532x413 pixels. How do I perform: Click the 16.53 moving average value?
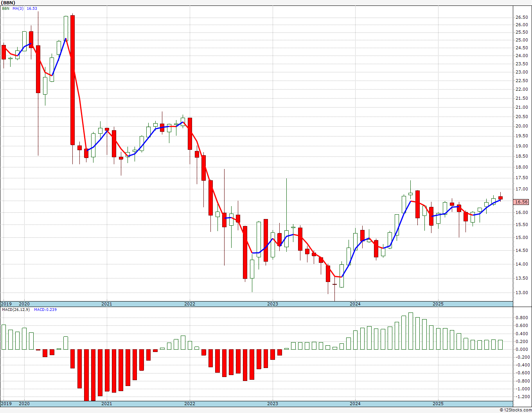coord(32,8)
